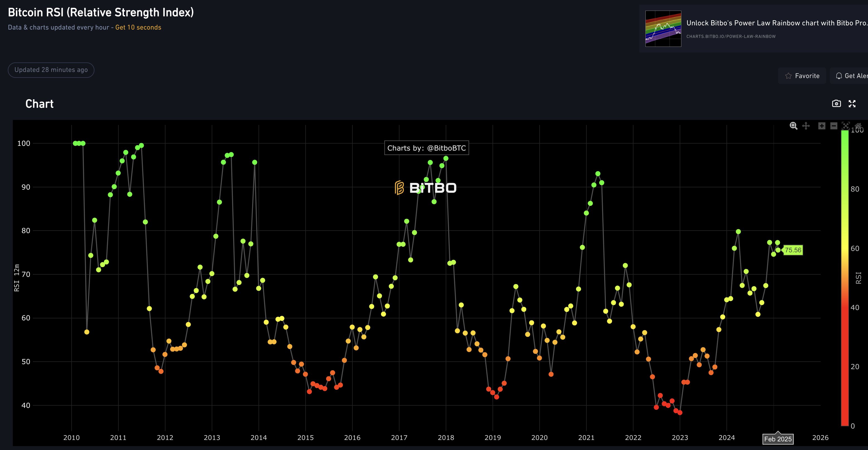Activate the pan arrows tool
The height and width of the screenshot is (450, 868).
pyautogui.click(x=806, y=126)
